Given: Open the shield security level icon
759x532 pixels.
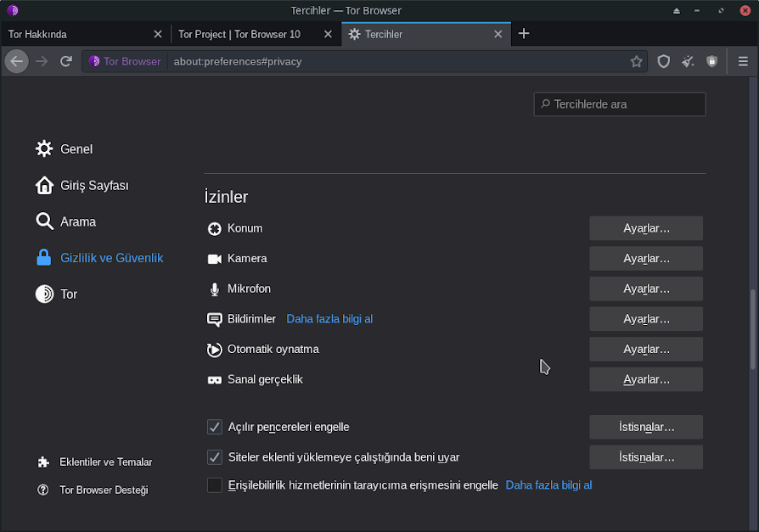Looking at the screenshot, I should pyautogui.click(x=664, y=61).
